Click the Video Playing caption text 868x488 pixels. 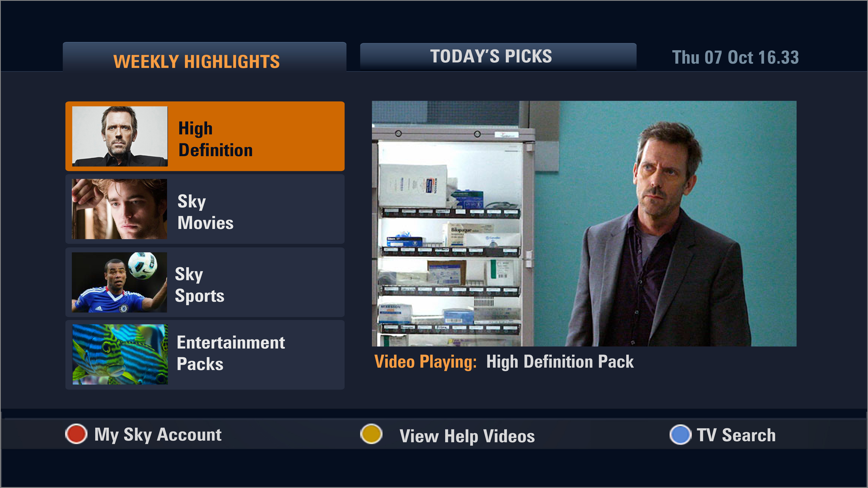[x=425, y=362]
